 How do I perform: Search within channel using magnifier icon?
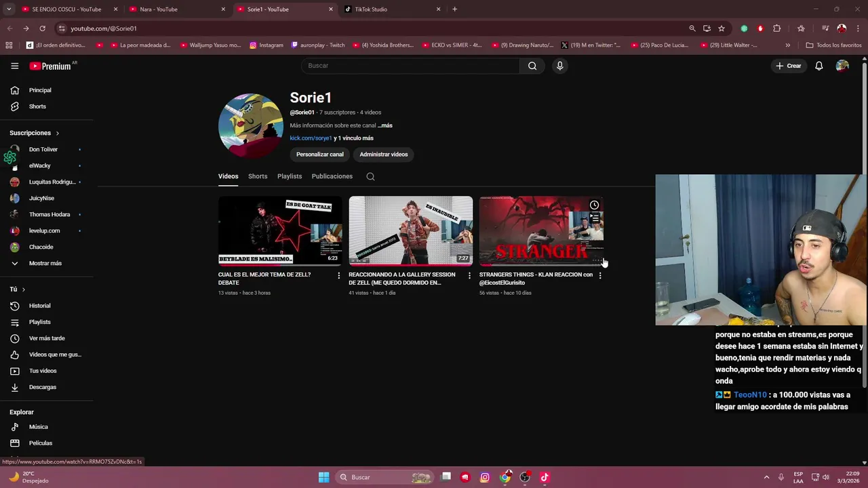point(370,176)
